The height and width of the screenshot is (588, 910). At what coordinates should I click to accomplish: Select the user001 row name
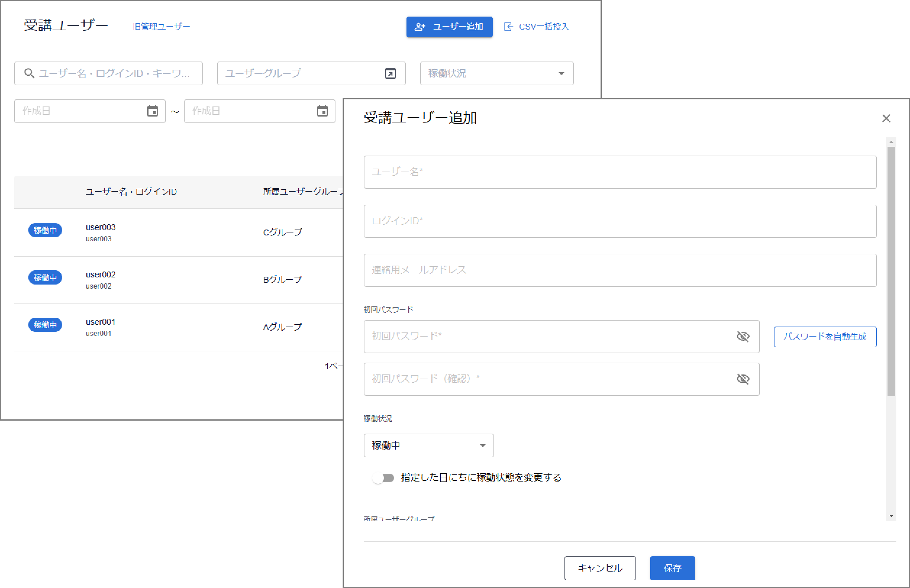pyautogui.click(x=101, y=322)
